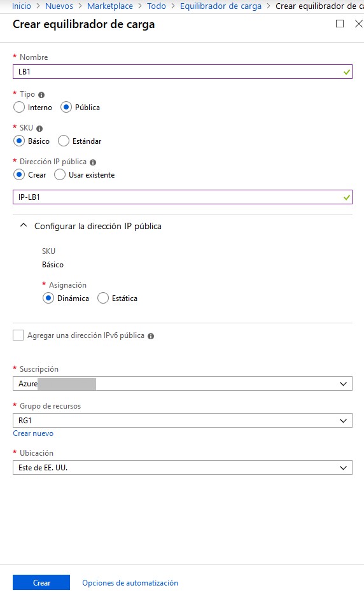Choose the Estándar SKU option
The height and width of the screenshot is (597, 364).
pos(64,141)
